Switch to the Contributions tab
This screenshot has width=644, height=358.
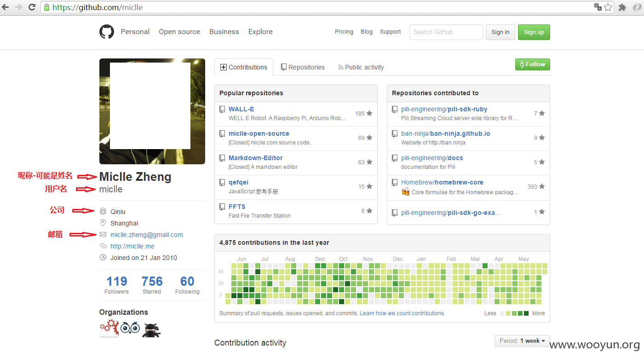(244, 67)
